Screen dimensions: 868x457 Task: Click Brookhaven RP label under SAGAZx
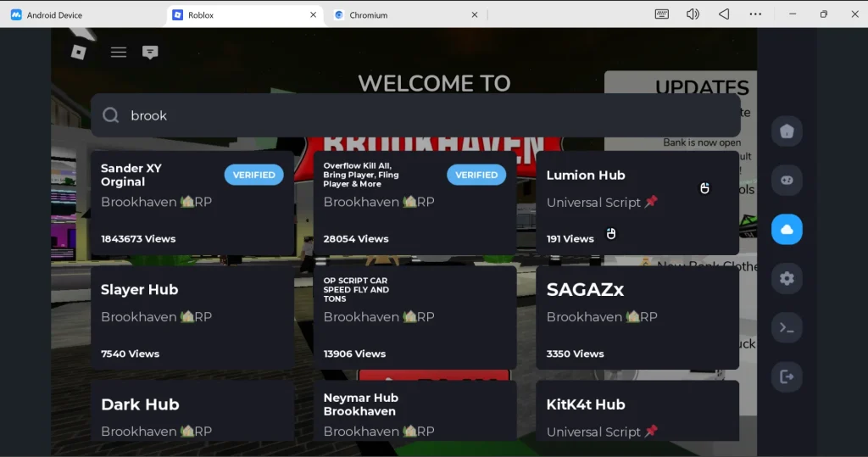[602, 317]
